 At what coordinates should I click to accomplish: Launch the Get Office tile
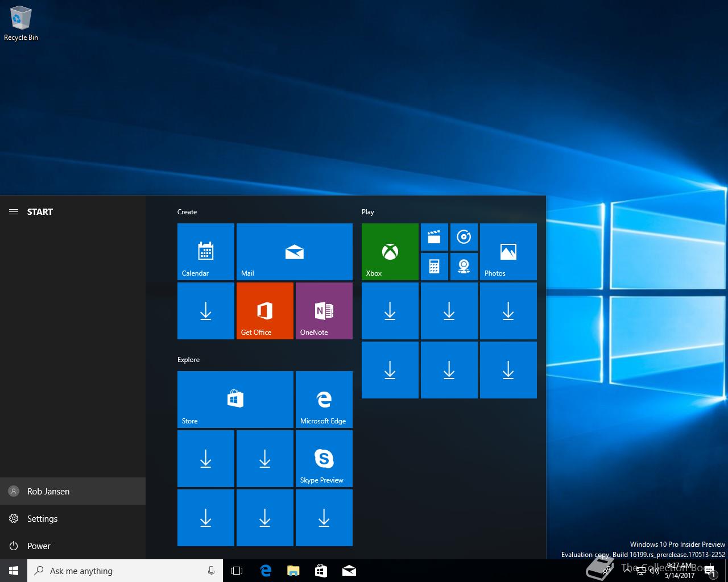265,310
